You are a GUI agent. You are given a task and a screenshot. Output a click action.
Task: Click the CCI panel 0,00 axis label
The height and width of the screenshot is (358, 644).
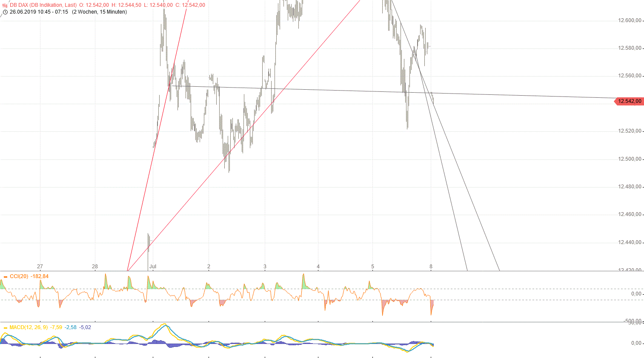pos(636,294)
